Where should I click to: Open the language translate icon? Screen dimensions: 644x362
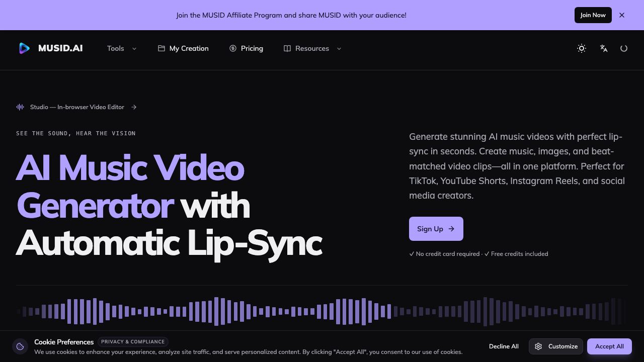(604, 48)
